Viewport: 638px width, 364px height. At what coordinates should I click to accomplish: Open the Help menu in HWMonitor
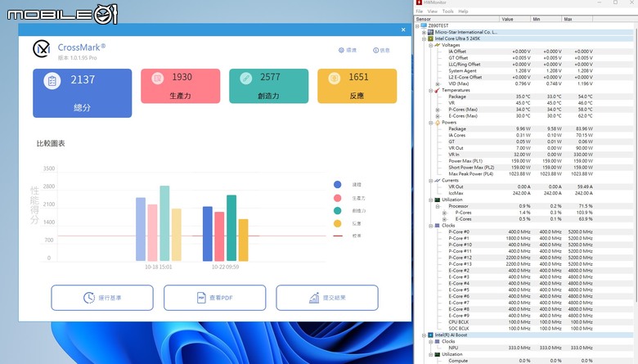tap(463, 11)
